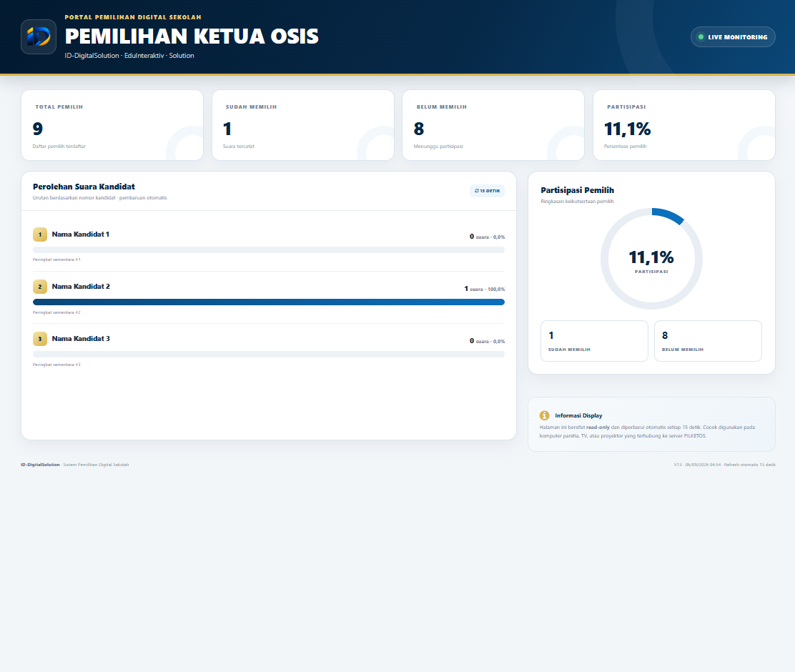The height and width of the screenshot is (672, 795).
Task: Click "Ringkasan keikutsertaan pemilih" subtitle
Action: 577,202
